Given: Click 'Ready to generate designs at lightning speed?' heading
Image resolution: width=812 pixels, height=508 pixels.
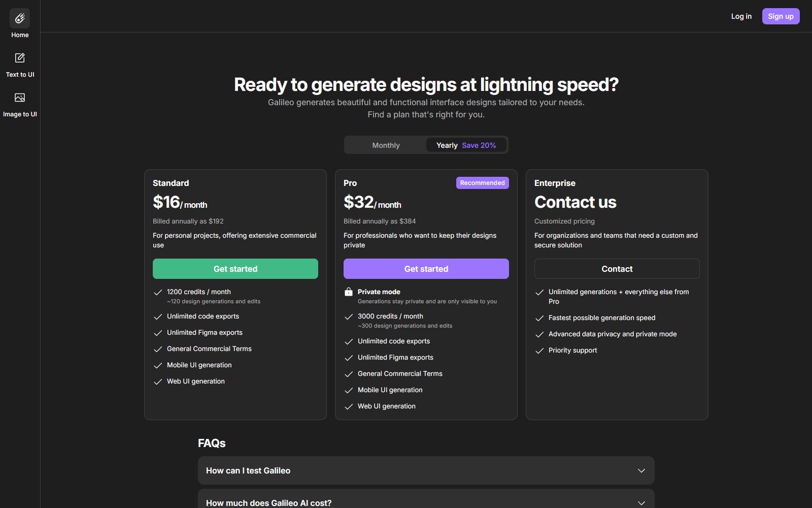Looking at the screenshot, I should 426,84.
